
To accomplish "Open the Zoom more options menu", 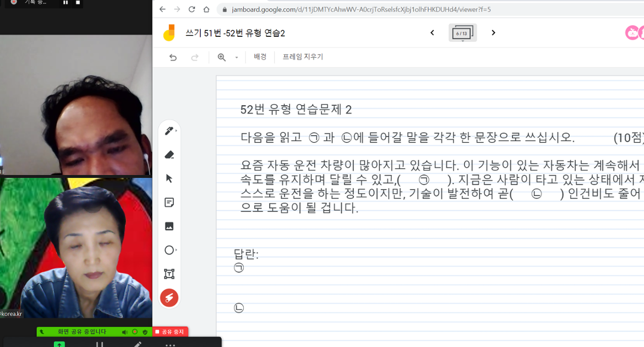I will [x=171, y=345].
